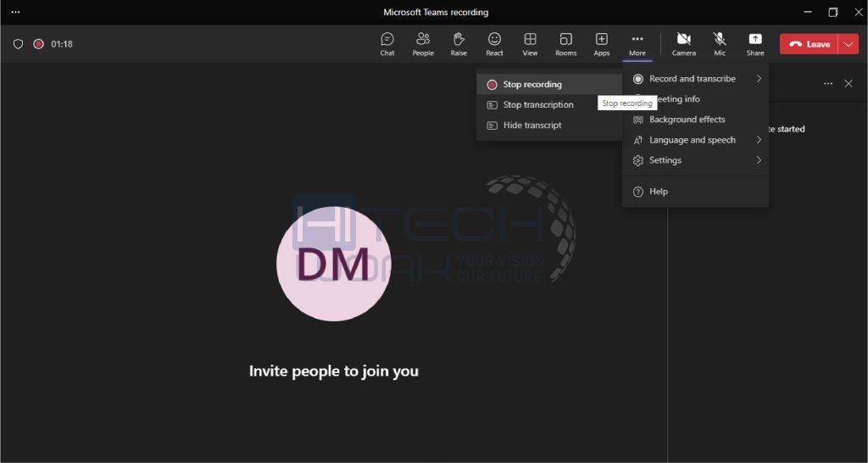Click the Stop transcription icon
The image size is (868, 463).
pyautogui.click(x=492, y=104)
